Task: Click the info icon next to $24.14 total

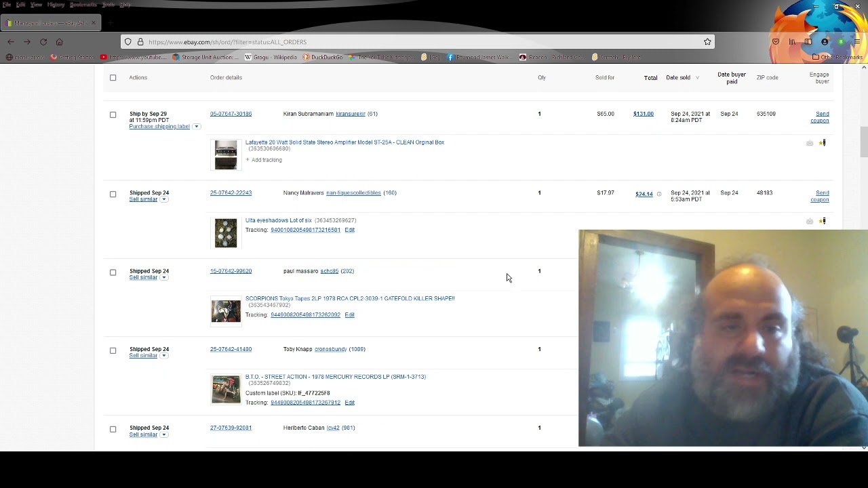Action: pos(658,195)
